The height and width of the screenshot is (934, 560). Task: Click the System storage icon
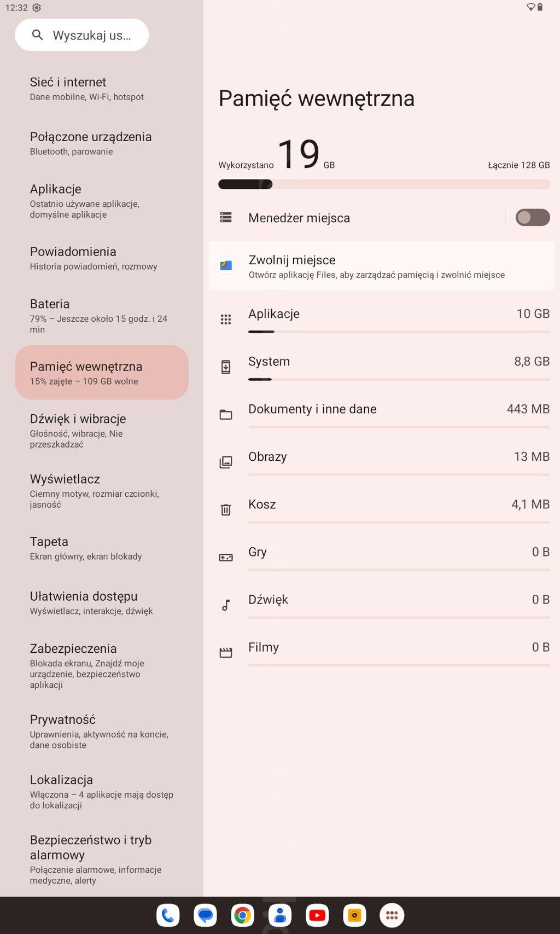pyautogui.click(x=226, y=367)
